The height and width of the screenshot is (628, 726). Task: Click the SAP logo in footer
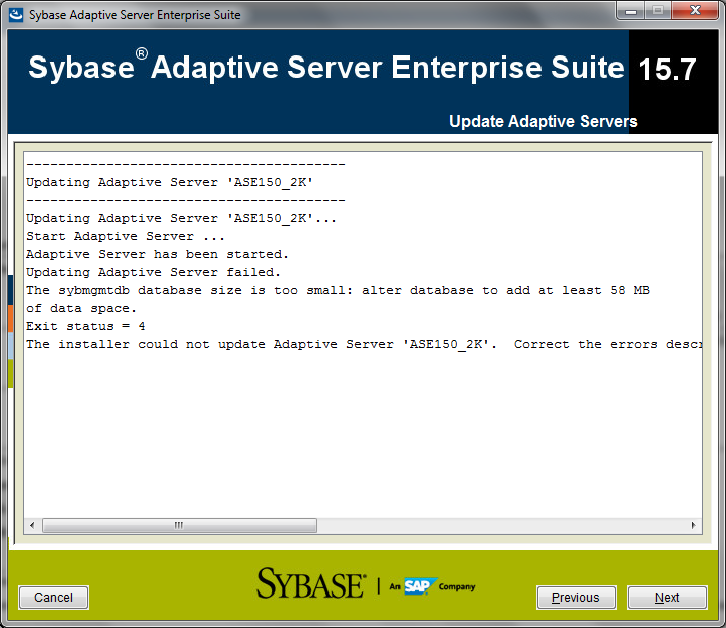[420, 586]
